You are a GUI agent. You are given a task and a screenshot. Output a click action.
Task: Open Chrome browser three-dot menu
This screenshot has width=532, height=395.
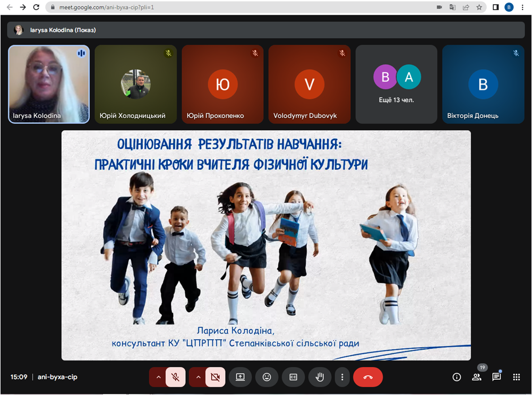[x=523, y=7]
